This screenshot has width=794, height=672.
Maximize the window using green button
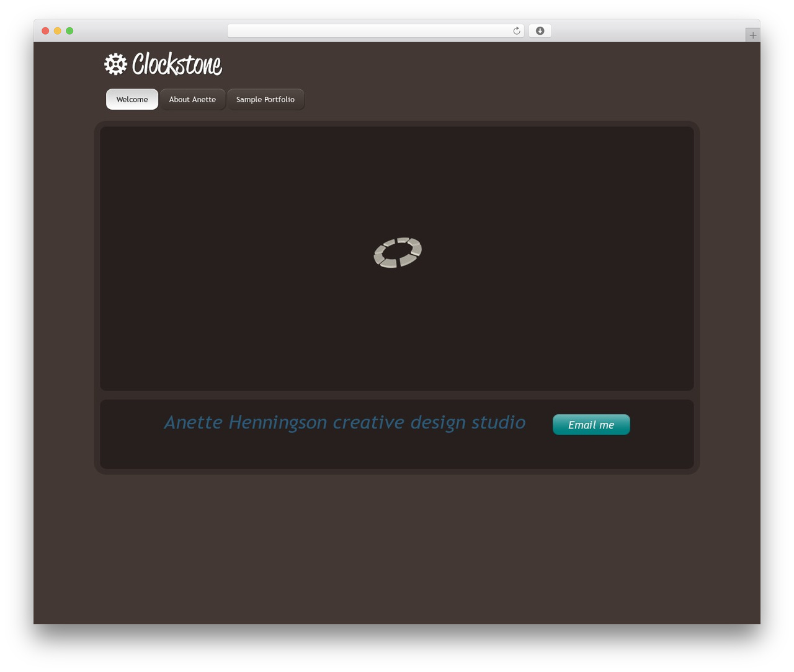69,31
